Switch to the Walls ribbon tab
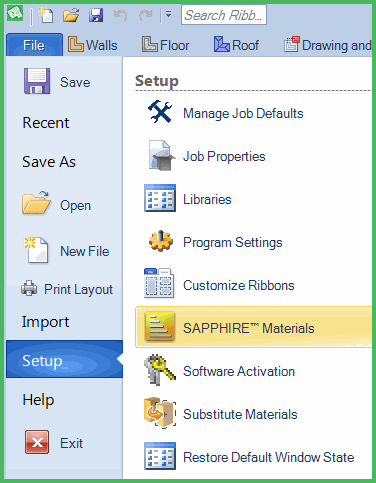Image resolution: width=376 pixels, height=483 pixels. tap(93, 45)
